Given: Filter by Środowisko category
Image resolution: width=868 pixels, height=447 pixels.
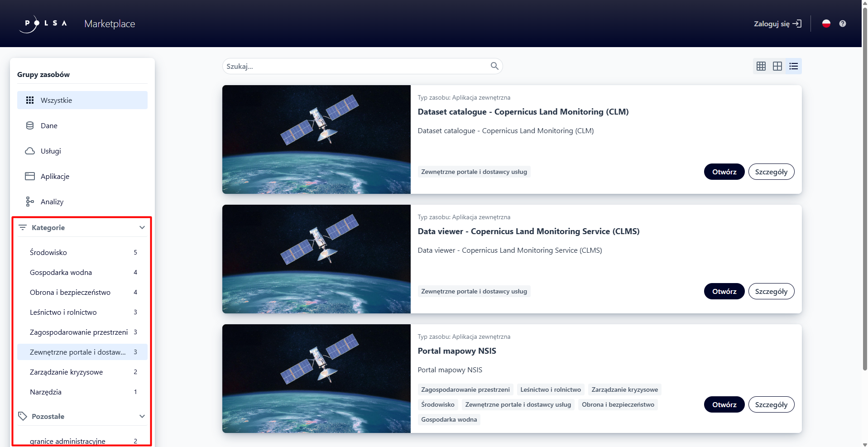Looking at the screenshot, I should click(82, 252).
